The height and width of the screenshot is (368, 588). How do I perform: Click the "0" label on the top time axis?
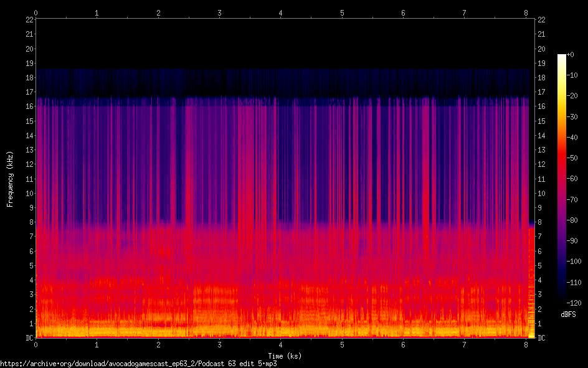(x=36, y=13)
